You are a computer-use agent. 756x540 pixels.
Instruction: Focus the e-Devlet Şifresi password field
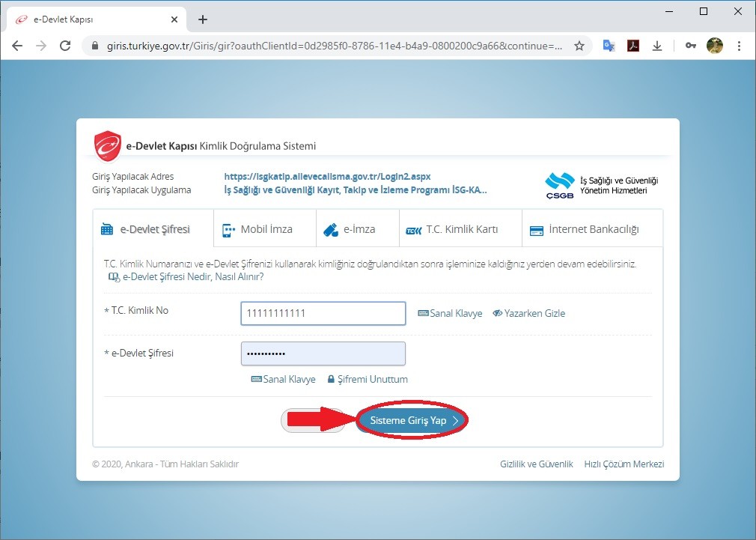pos(323,354)
